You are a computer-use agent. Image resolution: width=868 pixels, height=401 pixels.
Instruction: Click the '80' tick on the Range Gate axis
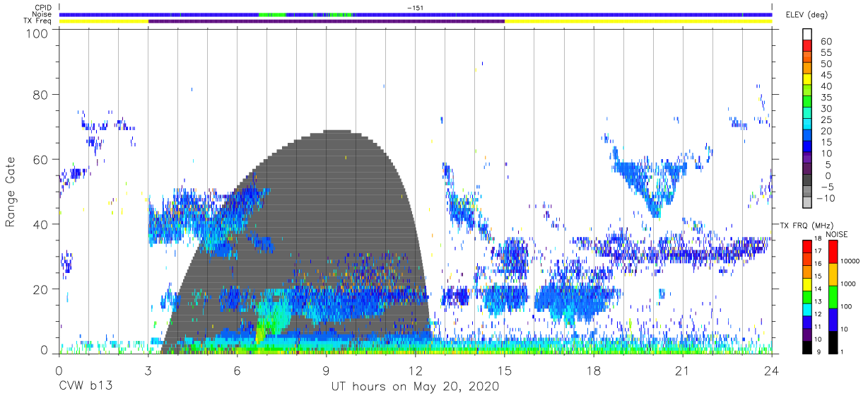point(42,95)
